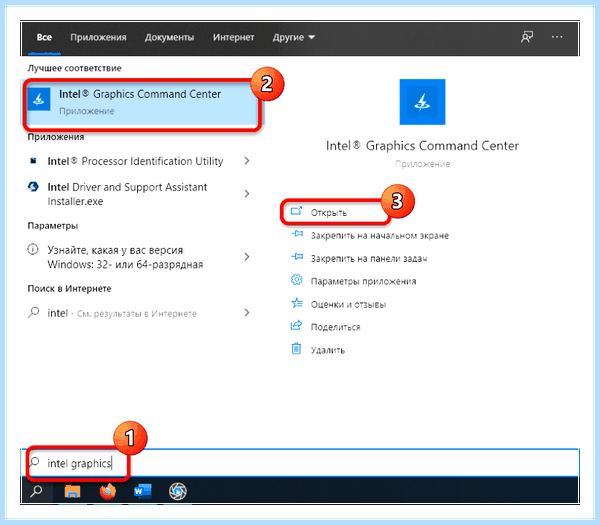Click the Открыть open icon
Viewport: 600px width, 525px height.
[296, 211]
